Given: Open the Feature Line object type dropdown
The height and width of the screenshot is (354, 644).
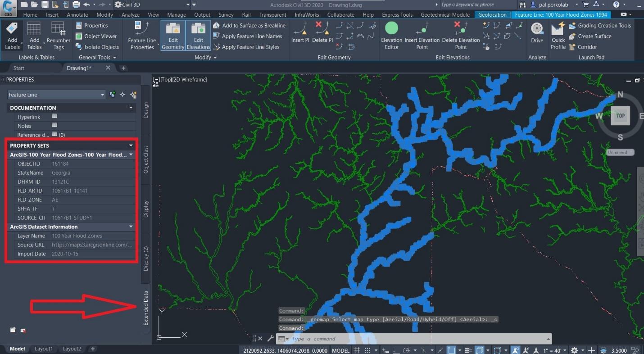Looking at the screenshot, I should (x=56, y=95).
